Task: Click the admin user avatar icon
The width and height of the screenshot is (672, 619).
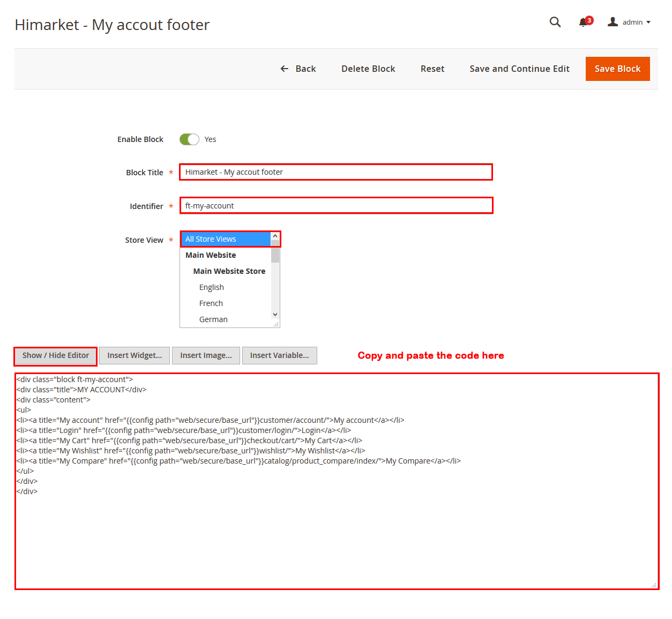Action: 613,22
